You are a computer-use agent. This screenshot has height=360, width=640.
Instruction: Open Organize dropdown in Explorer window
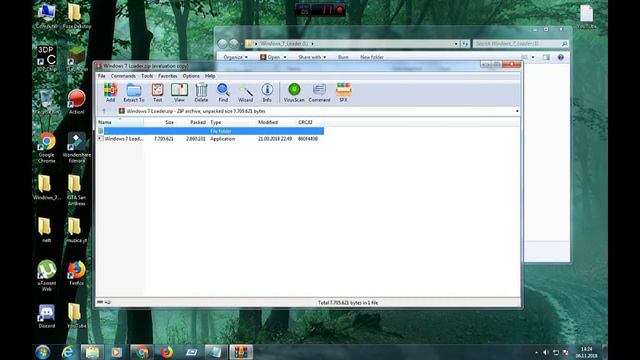click(236, 57)
